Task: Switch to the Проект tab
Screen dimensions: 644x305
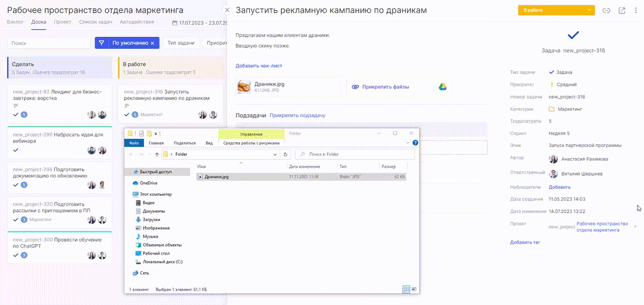Action: point(62,22)
